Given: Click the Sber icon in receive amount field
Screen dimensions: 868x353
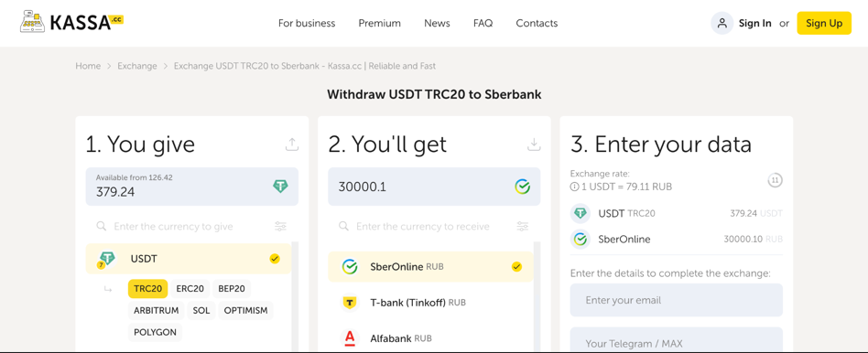Looking at the screenshot, I should click(x=522, y=187).
